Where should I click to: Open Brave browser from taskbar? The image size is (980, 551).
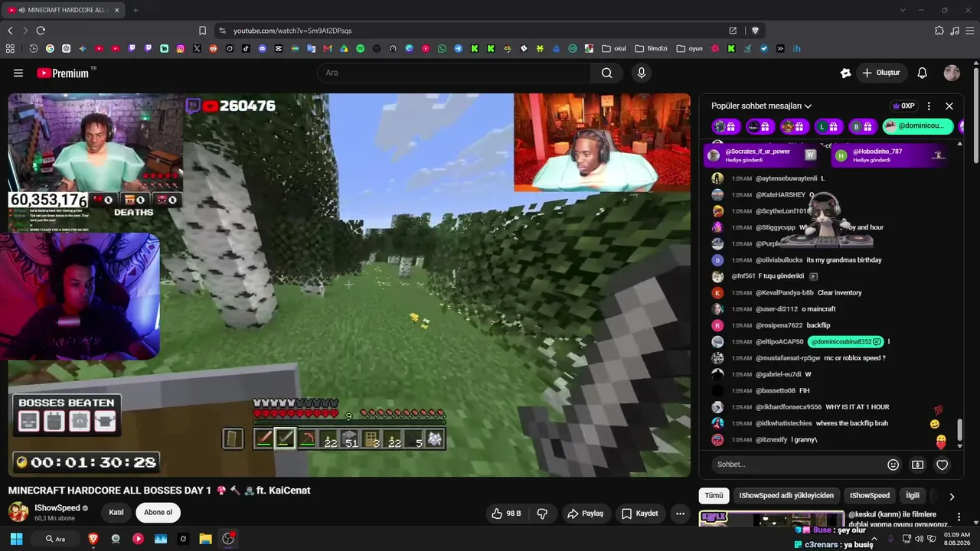(93, 539)
